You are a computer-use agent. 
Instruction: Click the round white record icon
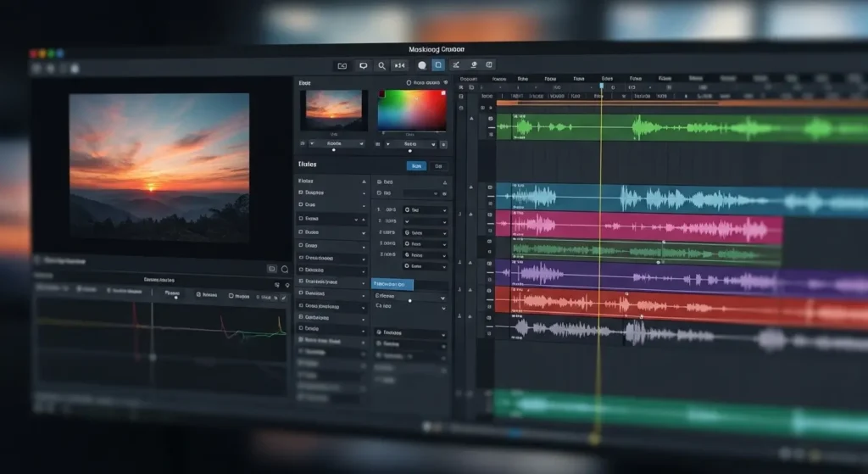coord(422,65)
